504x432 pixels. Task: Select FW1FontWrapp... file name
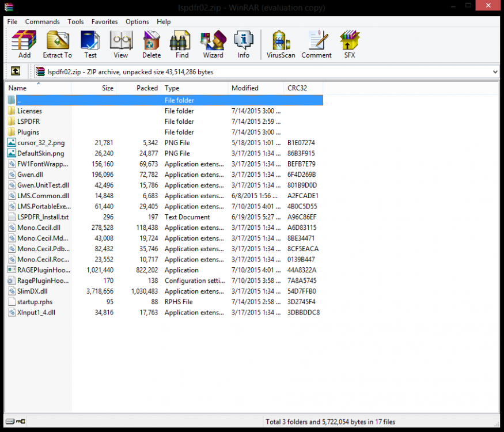point(43,164)
